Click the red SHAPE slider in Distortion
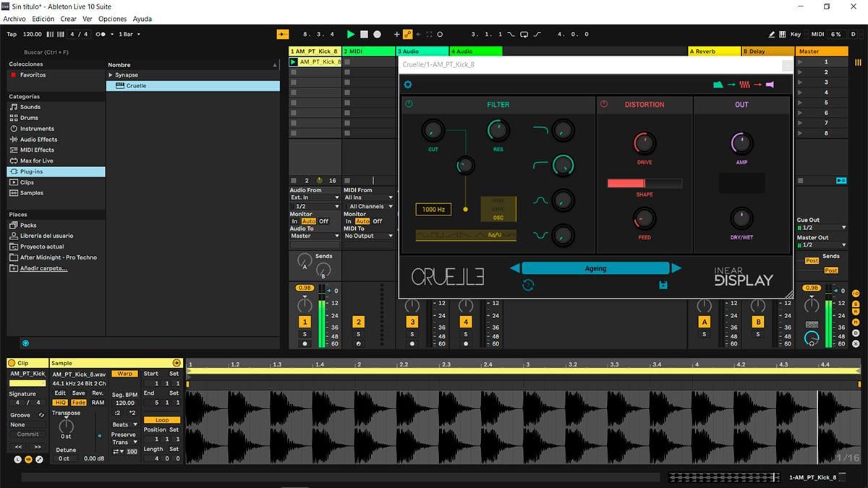868x488 pixels. click(x=644, y=184)
